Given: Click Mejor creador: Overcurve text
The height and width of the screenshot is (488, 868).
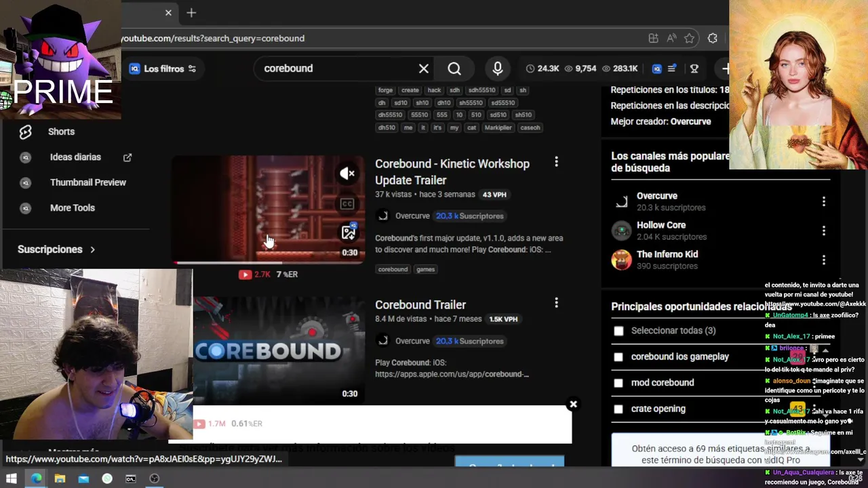Looking at the screenshot, I should pyautogui.click(x=660, y=122).
